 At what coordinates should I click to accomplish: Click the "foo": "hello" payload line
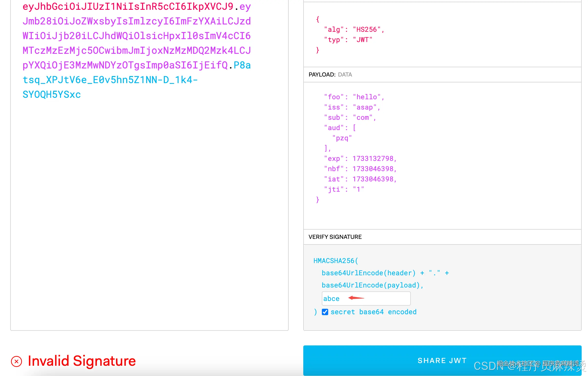[354, 97]
